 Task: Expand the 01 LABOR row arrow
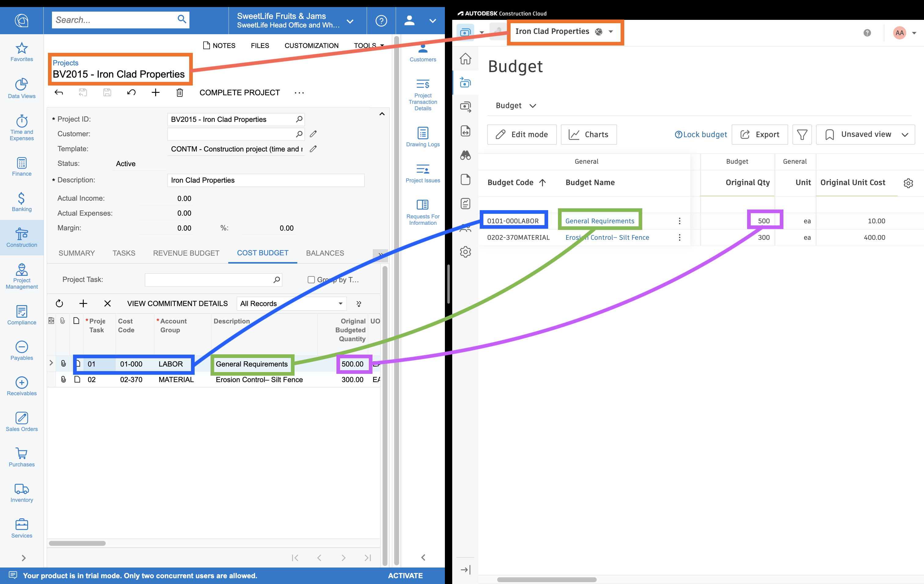click(51, 363)
